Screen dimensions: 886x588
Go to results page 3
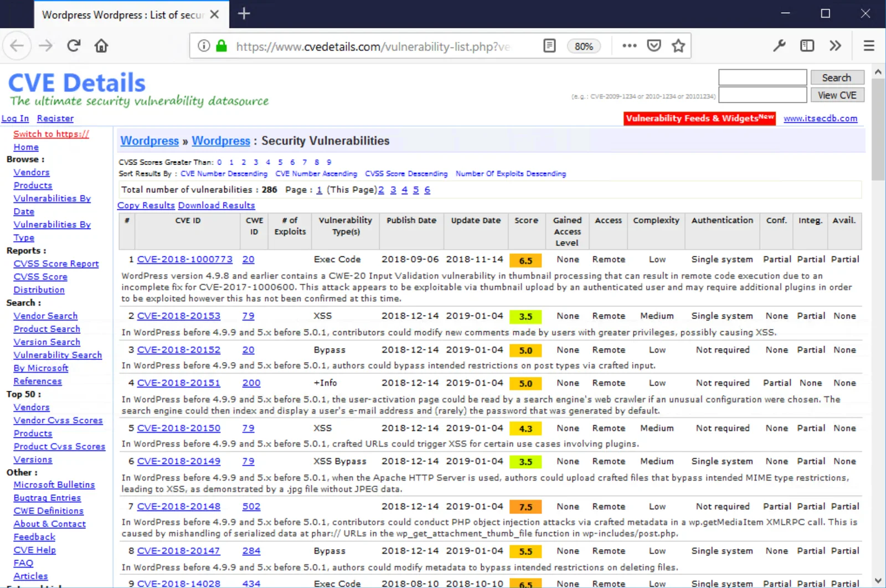(393, 190)
